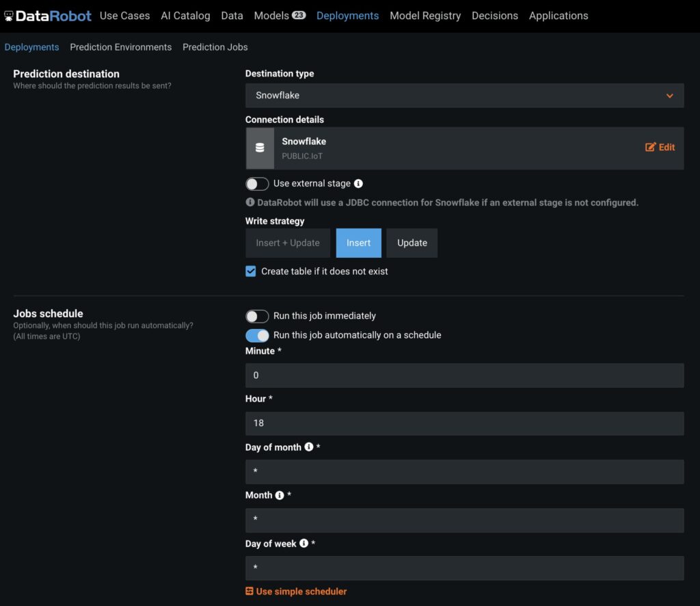The image size is (700, 606).
Task: Switch to the Prediction Environments tab
Action: click(x=121, y=47)
